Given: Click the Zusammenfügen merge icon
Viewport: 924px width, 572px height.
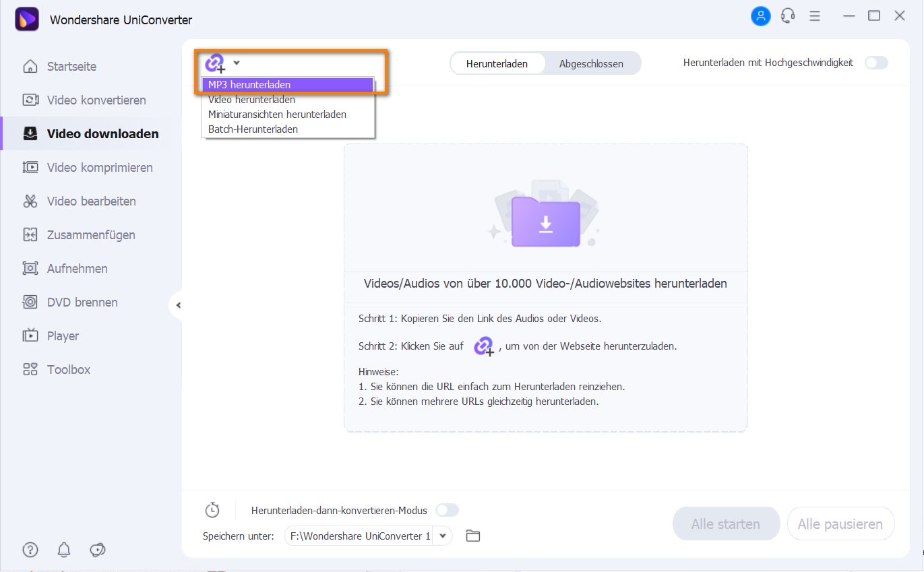Looking at the screenshot, I should click(30, 235).
